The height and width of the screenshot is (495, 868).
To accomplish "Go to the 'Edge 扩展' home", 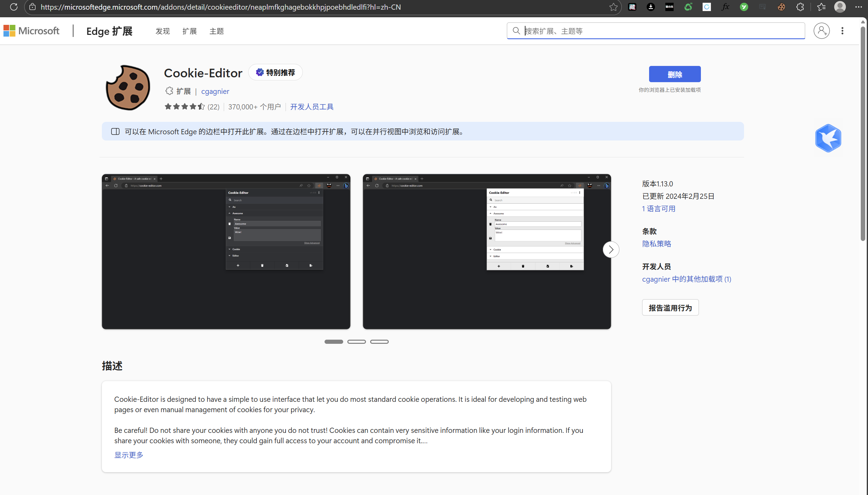I will 109,31.
